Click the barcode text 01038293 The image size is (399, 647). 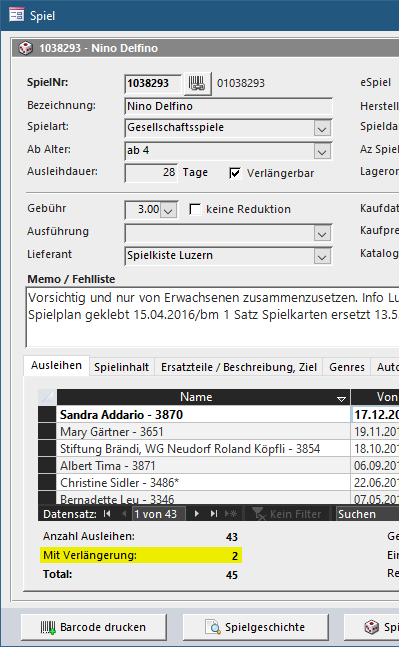(241, 83)
